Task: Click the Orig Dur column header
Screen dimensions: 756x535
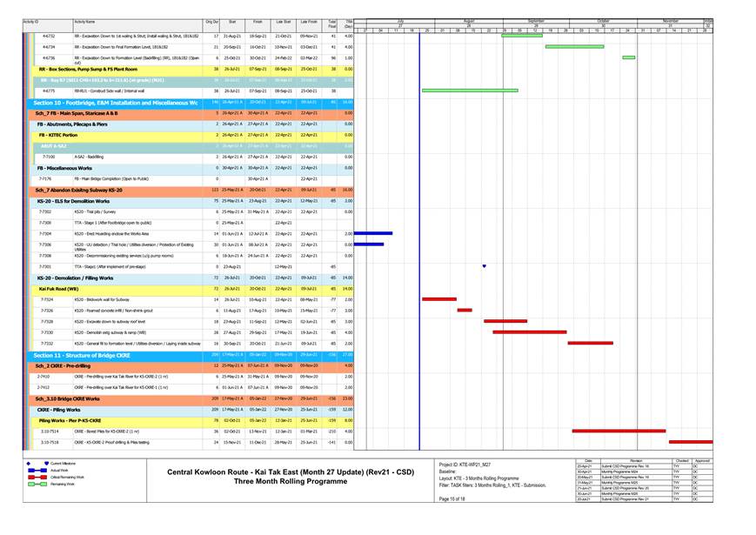Action: tap(211, 20)
